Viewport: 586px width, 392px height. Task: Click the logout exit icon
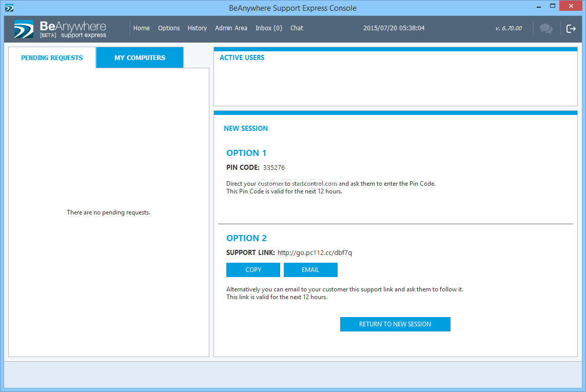click(571, 28)
